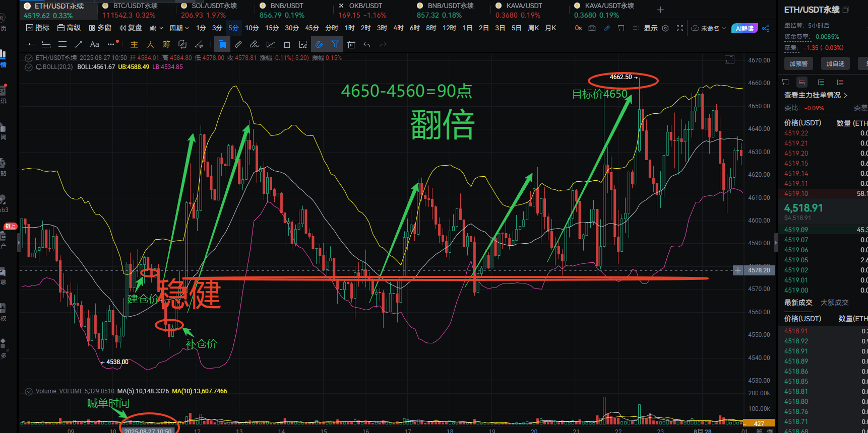Click the 加自选 add to watchlist button
The image size is (868, 433).
click(x=835, y=63)
